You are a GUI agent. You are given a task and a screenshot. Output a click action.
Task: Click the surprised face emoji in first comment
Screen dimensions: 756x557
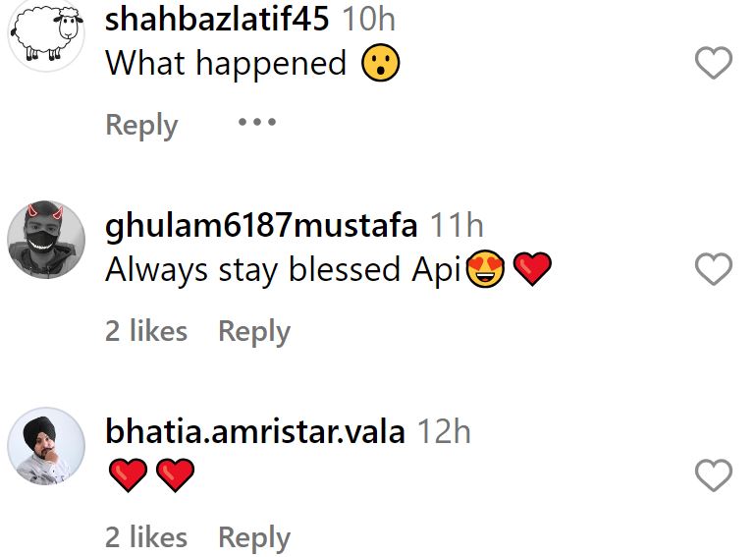click(x=381, y=63)
